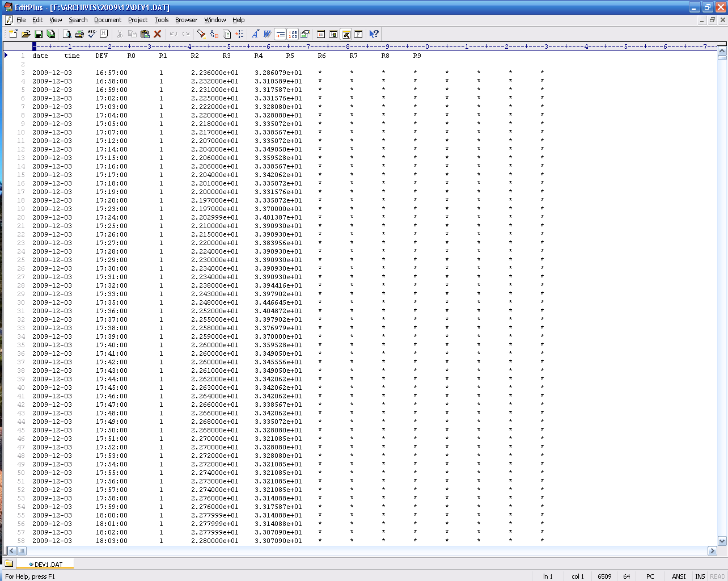This screenshot has width=728, height=581.
Task: Open Preferences from the toolbar icon
Action: pyautogui.click(x=305, y=34)
